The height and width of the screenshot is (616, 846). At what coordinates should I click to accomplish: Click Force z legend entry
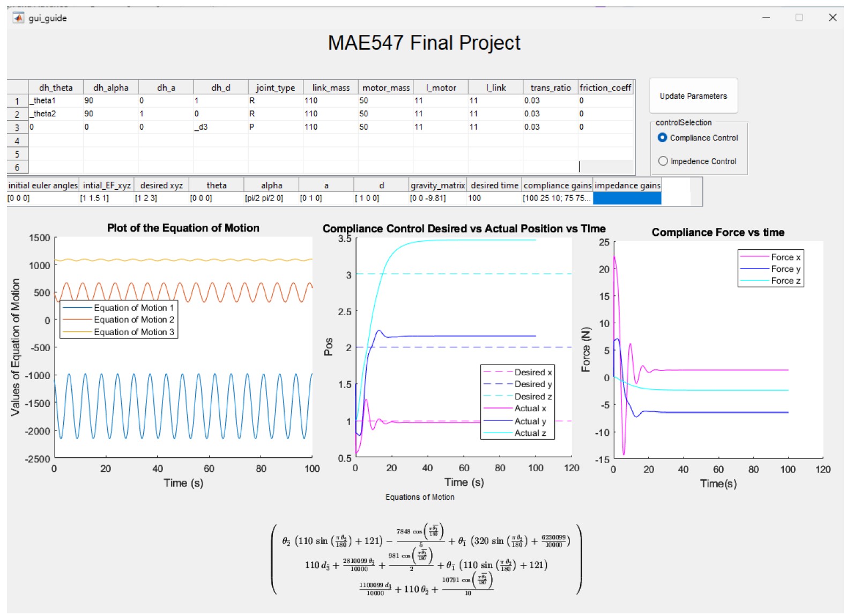[770, 280]
